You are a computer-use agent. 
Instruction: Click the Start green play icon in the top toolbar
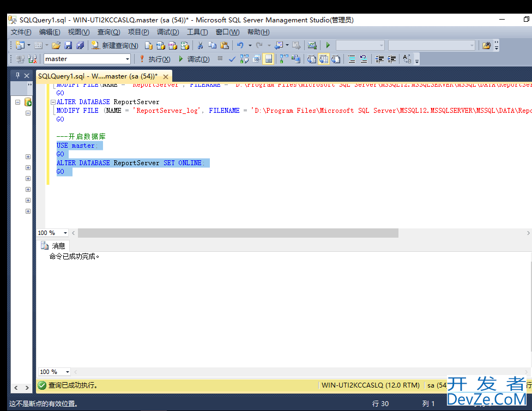[328, 45]
